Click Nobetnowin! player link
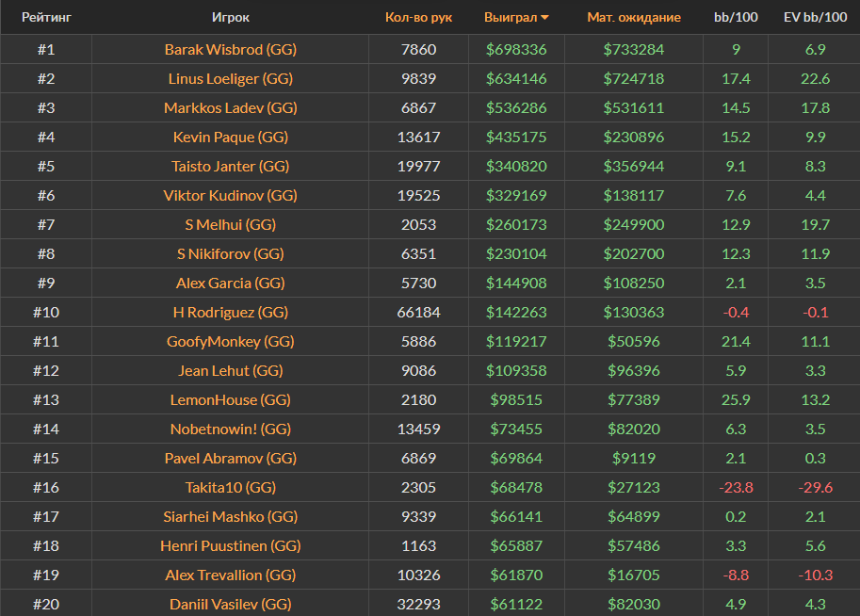The width and height of the screenshot is (860, 616). point(231,429)
